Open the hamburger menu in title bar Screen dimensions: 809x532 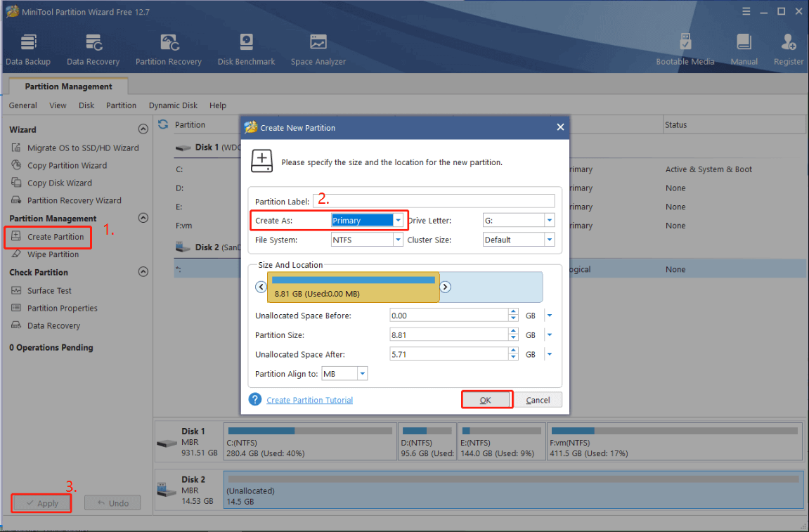click(x=746, y=11)
